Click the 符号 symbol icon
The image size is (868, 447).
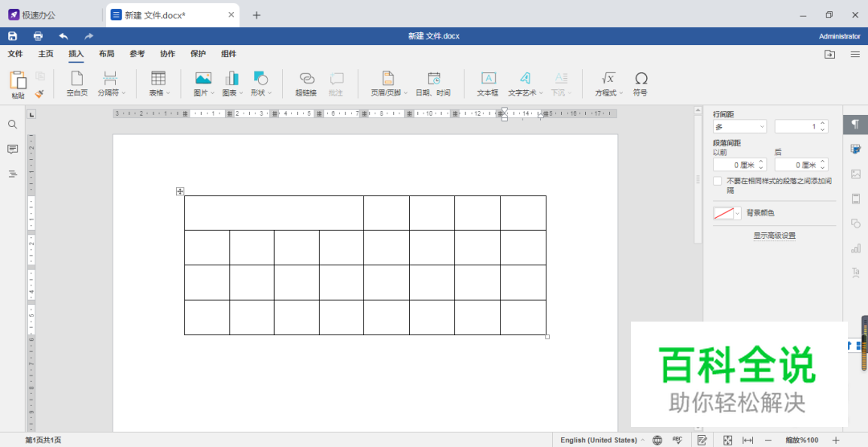(x=641, y=82)
